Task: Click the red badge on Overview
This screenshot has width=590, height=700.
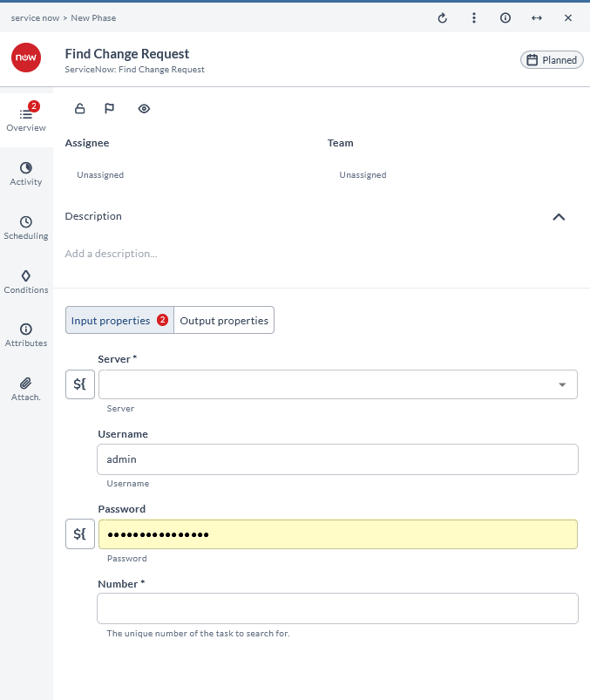Action: [x=33, y=106]
